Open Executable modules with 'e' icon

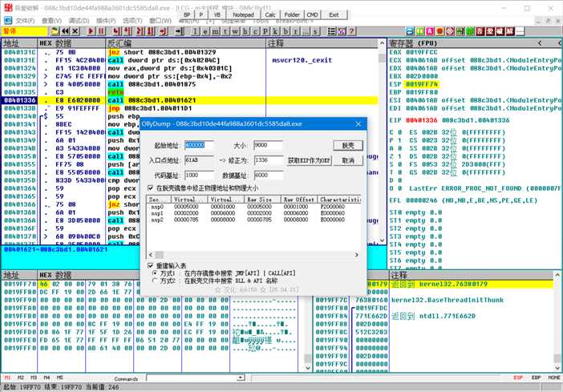[x=205, y=31]
